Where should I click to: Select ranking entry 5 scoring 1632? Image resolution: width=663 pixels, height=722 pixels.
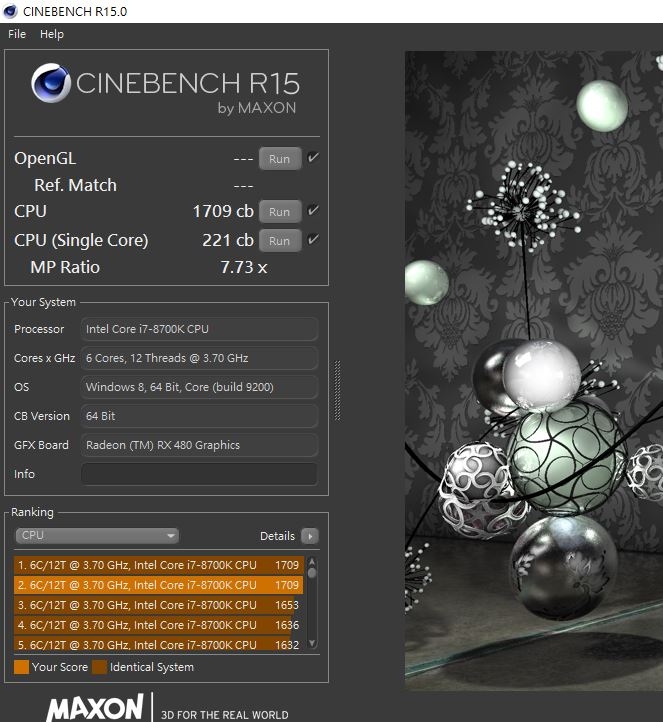(159, 644)
